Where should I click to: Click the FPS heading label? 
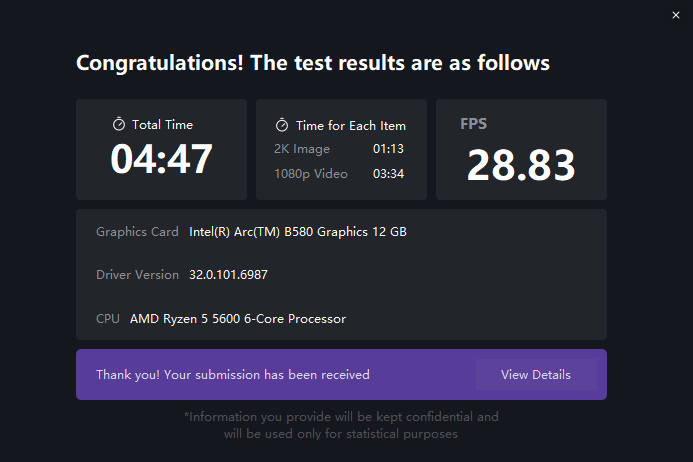click(473, 123)
